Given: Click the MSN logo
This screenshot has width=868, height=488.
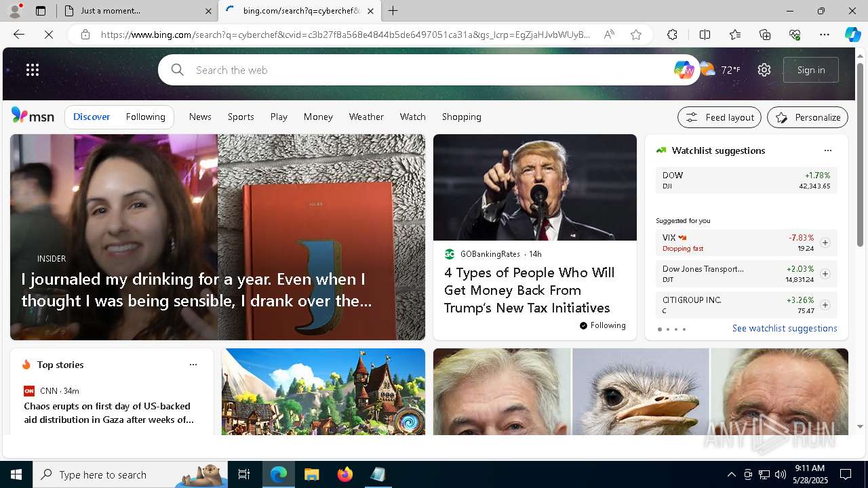Looking at the screenshot, I should click(x=33, y=116).
